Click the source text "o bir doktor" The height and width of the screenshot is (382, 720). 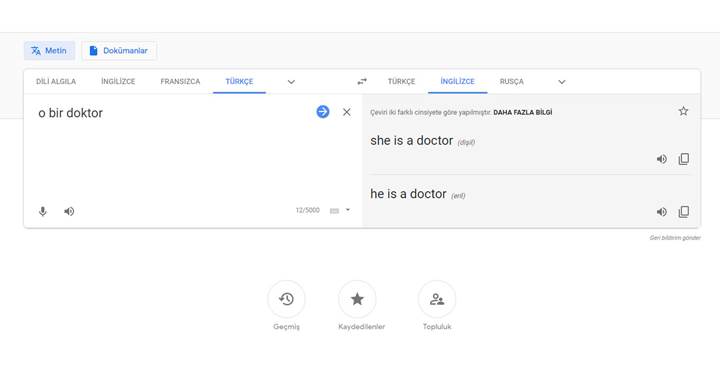pyautogui.click(x=70, y=113)
